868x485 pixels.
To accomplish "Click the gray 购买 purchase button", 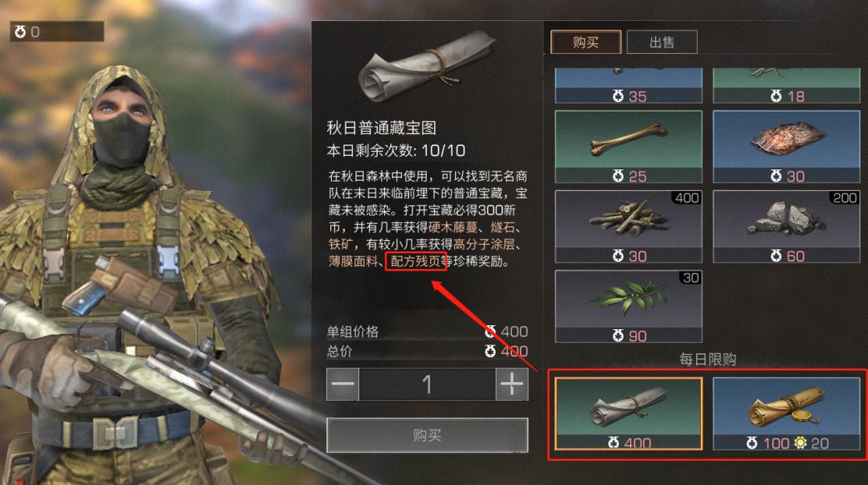I will (x=428, y=435).
